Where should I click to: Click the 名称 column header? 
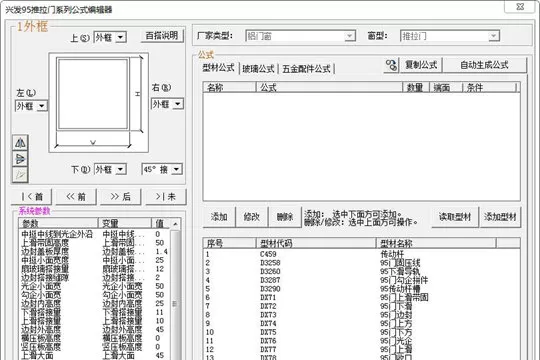(229, 88)
